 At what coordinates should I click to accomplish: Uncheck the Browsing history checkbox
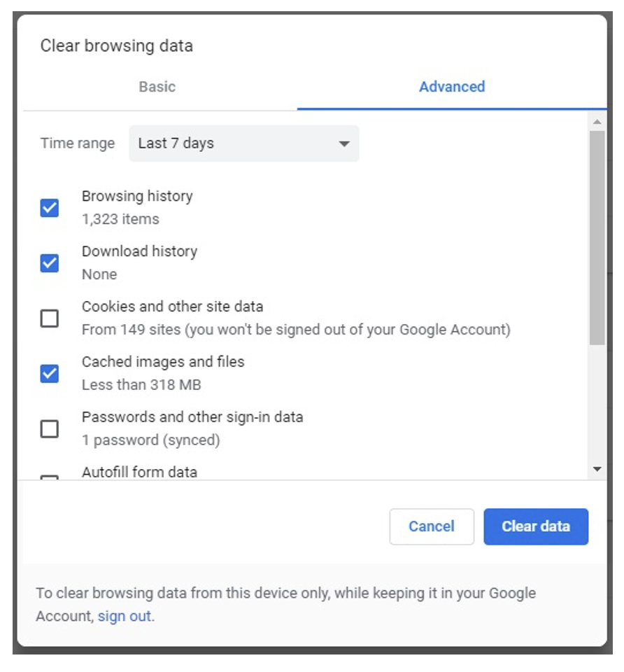[x=50, y=208]
